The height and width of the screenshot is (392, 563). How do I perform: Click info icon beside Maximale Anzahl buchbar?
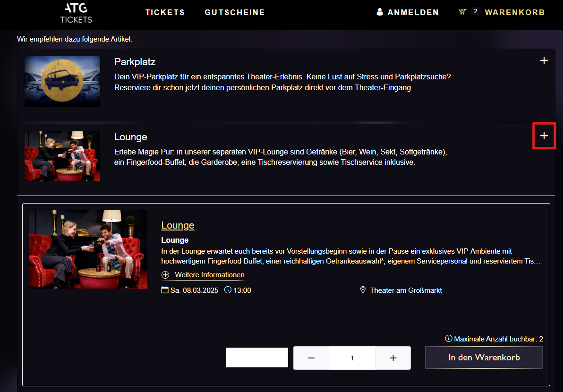click(449, 339)
